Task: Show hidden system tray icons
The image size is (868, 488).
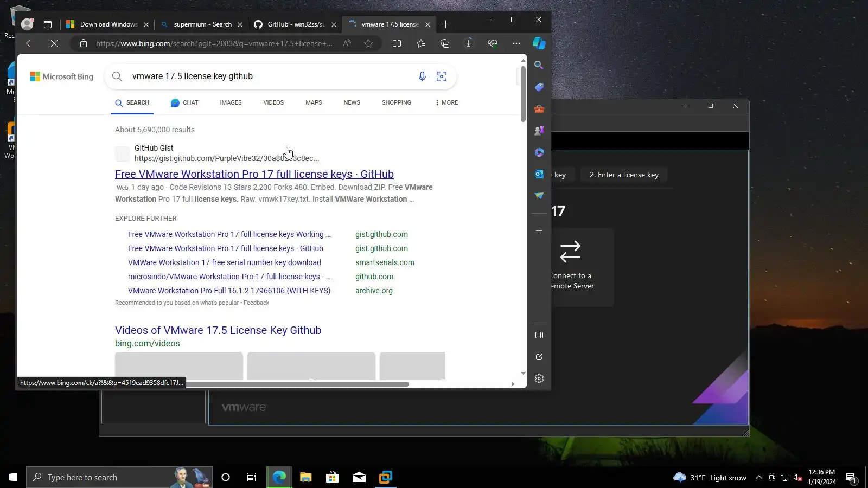Action: (x=759, y=478)
